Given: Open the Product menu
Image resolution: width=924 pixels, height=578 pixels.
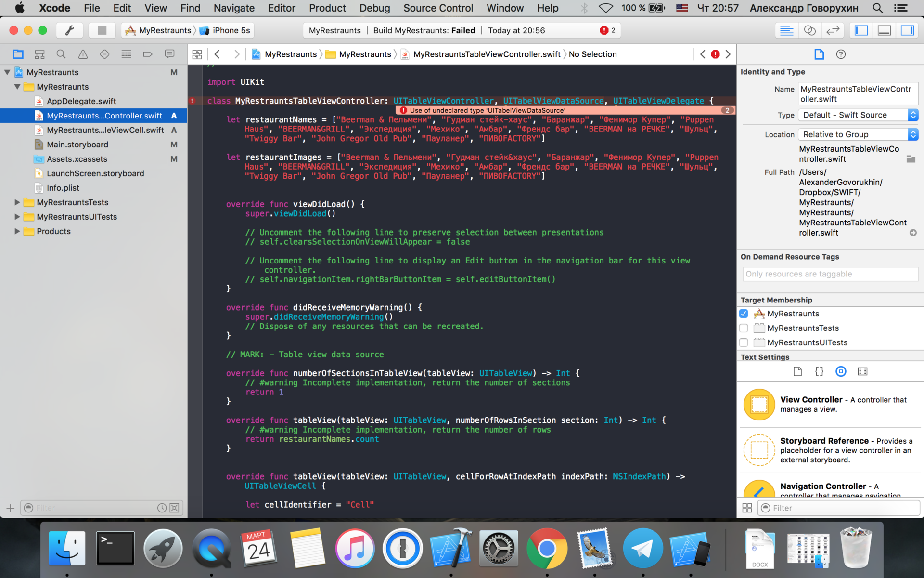Looking at the screenshot, I should pyautogui.click(x=327, y=8).
